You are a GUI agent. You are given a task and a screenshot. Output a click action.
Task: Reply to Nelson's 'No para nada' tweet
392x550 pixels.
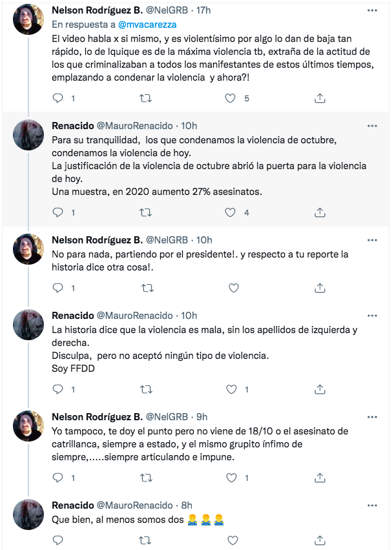[x=57, y=288]
